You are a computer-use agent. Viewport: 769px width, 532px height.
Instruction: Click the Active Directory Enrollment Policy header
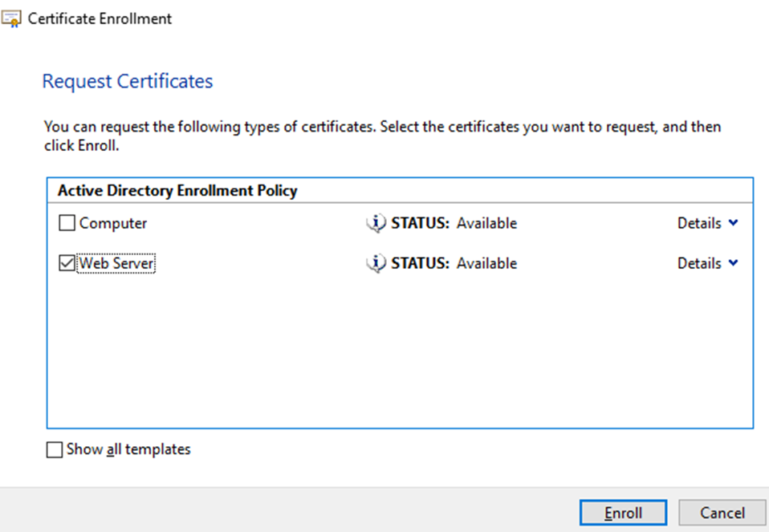[x=177, y=191]
